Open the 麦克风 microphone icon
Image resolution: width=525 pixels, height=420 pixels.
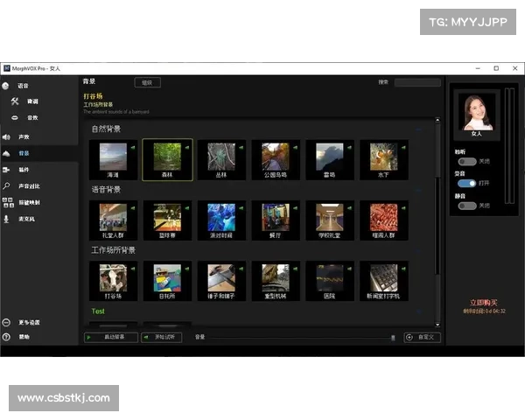coord(6,219)
